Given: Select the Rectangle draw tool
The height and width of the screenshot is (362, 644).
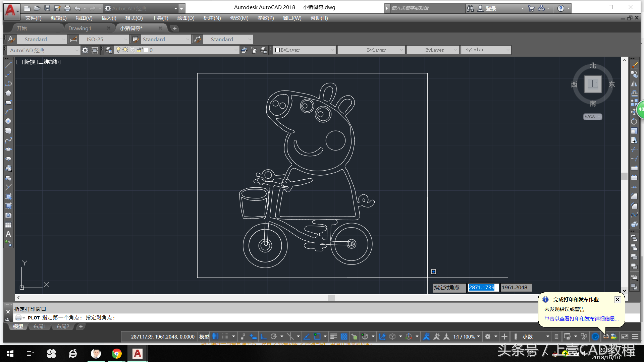Looking at the screenshot, I should [8, 102].
